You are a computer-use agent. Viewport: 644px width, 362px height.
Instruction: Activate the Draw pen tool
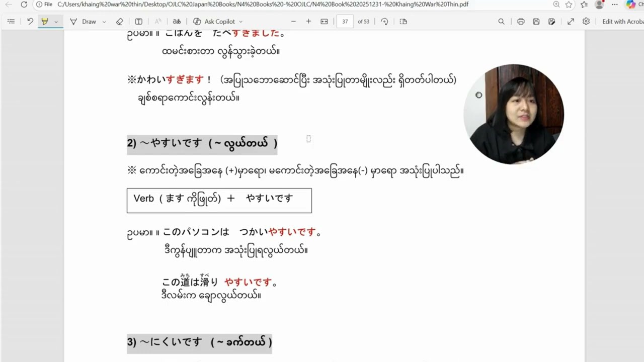pyautogui.click(x=84, y=22)
